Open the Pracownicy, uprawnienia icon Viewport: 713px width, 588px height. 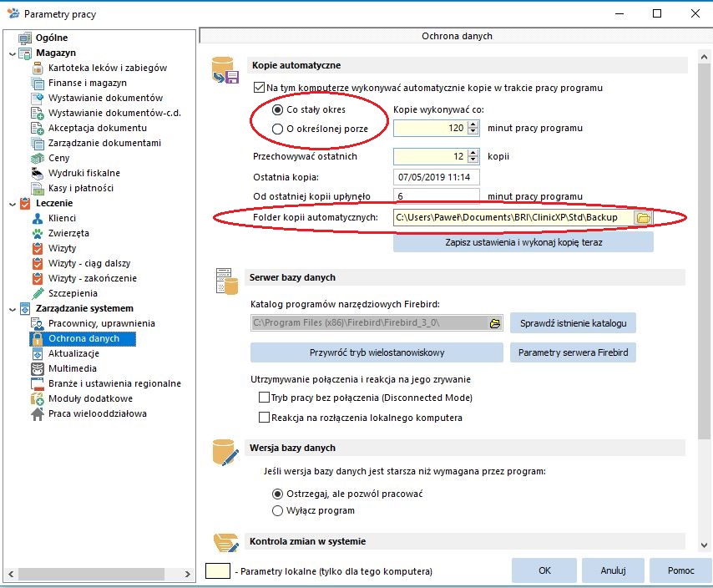pyautogui.click(x=38, y=323)
